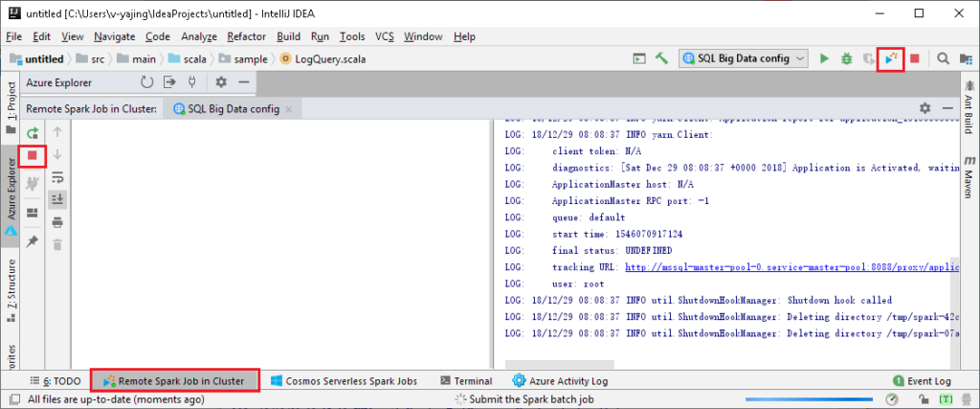This screenshot has width=980, height=409.
Task: Start debugging with the bug icon
Action: coord(846,59)
